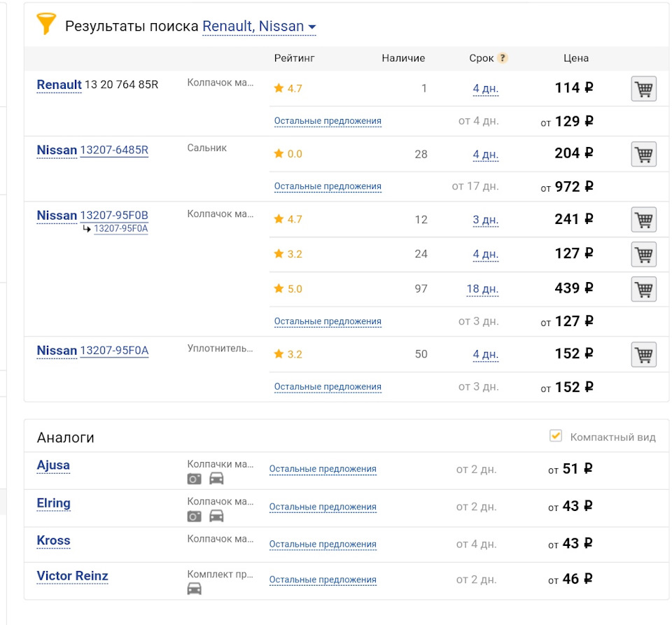Open the substitute article 13207-95F0A link
This screenshot has width=672, height=625.
coord(122,229)
